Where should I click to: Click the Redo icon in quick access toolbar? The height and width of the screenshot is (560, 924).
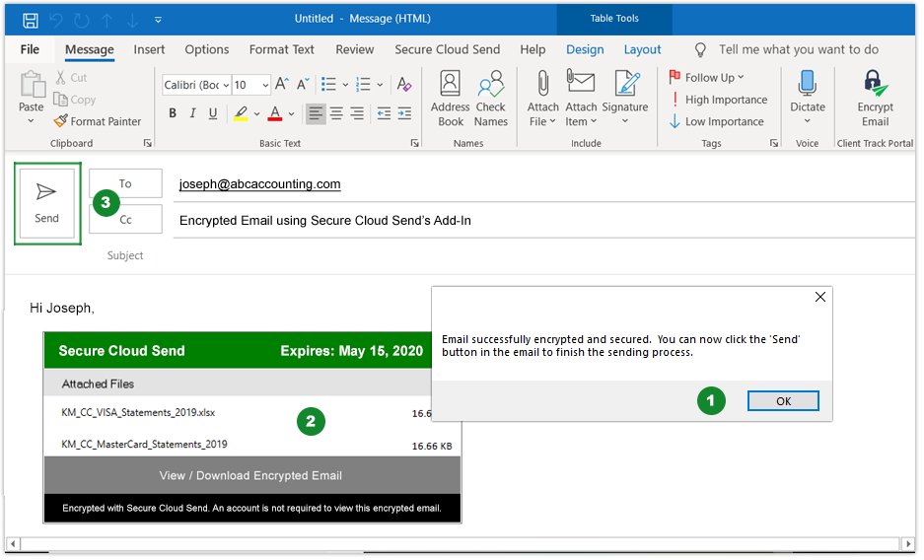[x=81, y=21]
